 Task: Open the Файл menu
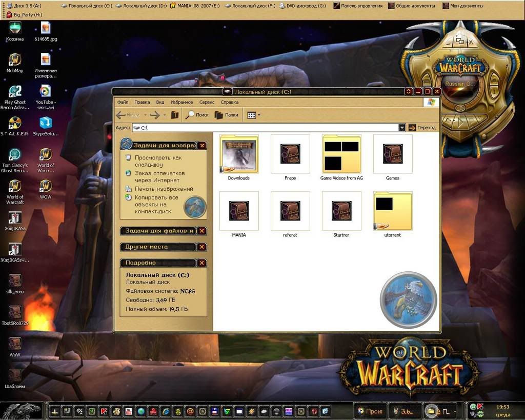123,102
